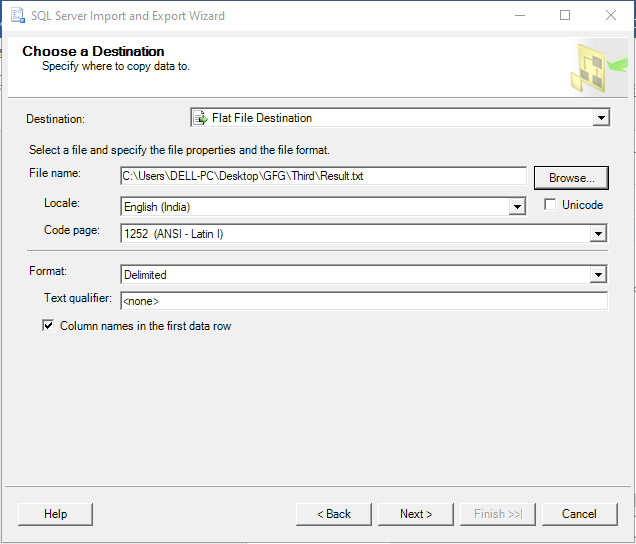The height and width of the screenshot is (544, 636).
Task: Open the Destination dropdown arrow
Action: [x=601, y=118]
